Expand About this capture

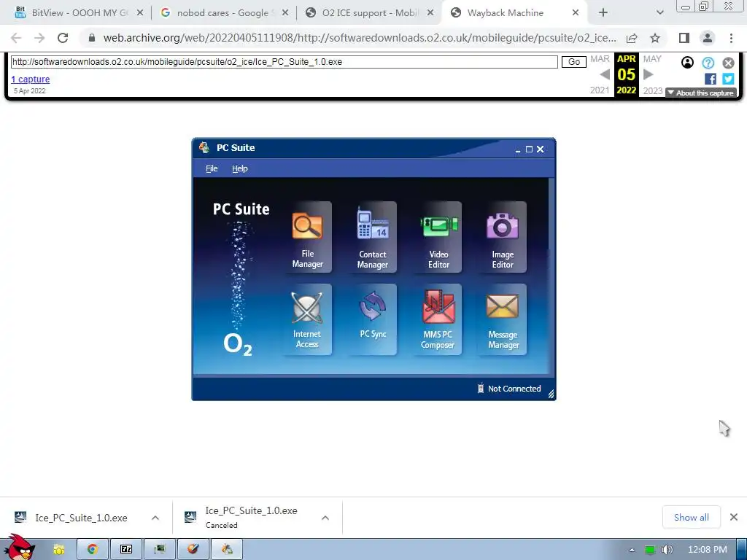click(x=701, y=93)
